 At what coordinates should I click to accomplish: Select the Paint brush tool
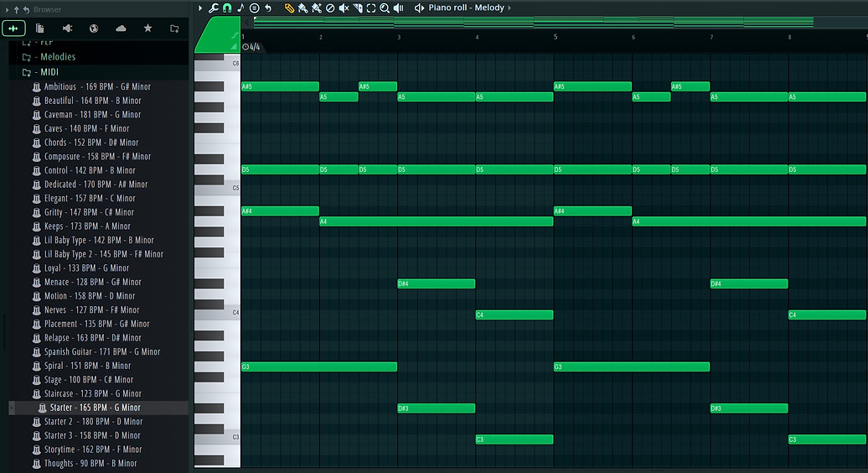pyautogui.click(x=302, y=8)
